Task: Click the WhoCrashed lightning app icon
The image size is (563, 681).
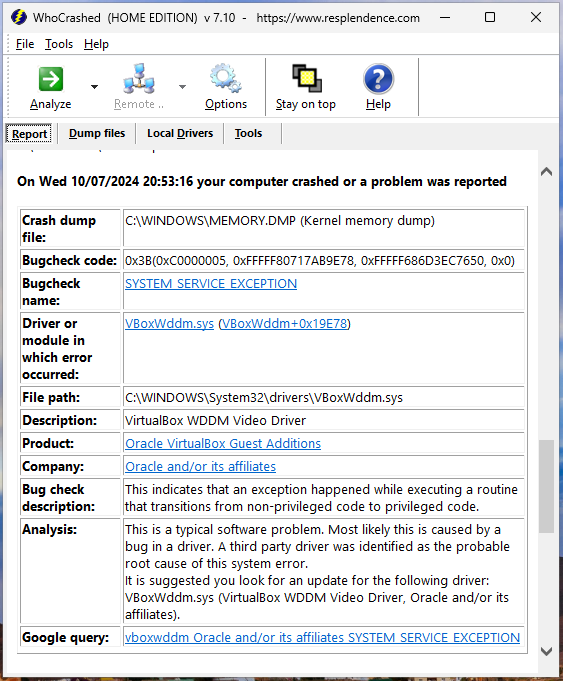Action: [x=19, y=17]
